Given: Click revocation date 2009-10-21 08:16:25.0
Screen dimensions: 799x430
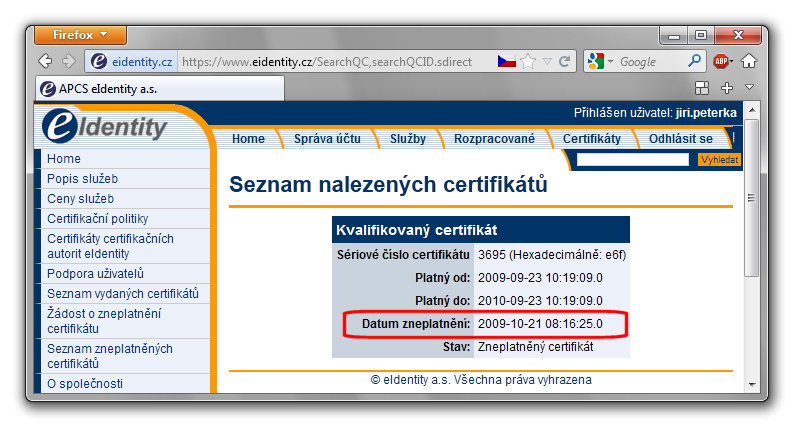Looking at the screenshot, I should [540, 324].
